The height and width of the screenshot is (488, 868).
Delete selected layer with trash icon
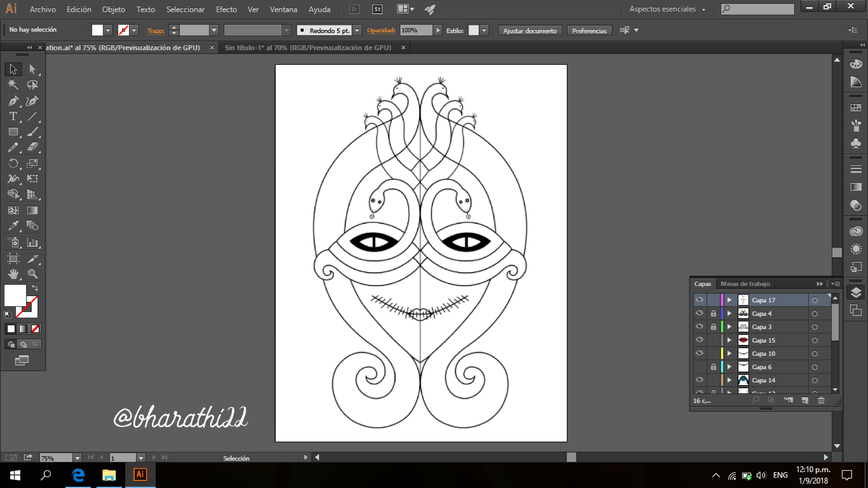pos(821,400)
